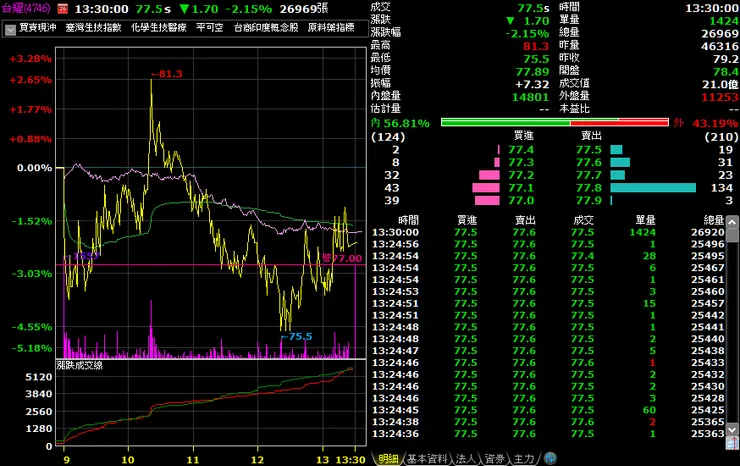Click the bid price 77.1 in order book
The height and width of the screenshot is (466, 740).
click(521, 188)
